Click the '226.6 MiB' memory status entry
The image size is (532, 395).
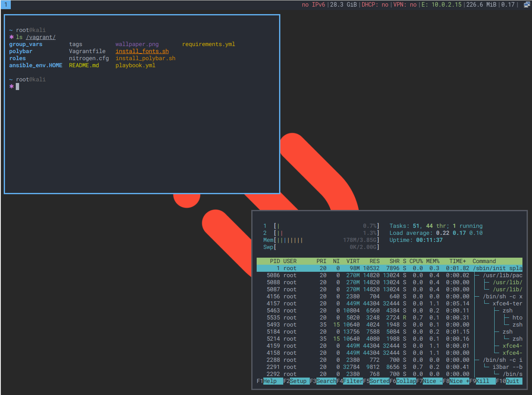pos(481,5)
